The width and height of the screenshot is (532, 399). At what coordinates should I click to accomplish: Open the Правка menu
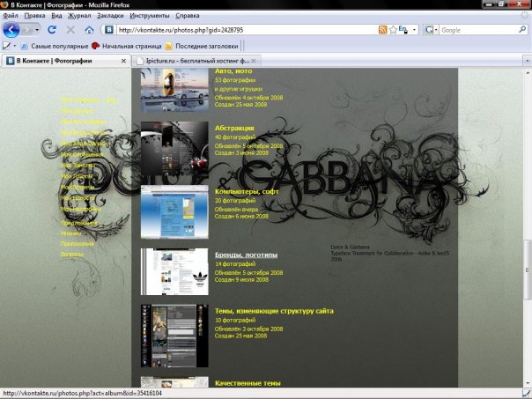pos(34,16)
